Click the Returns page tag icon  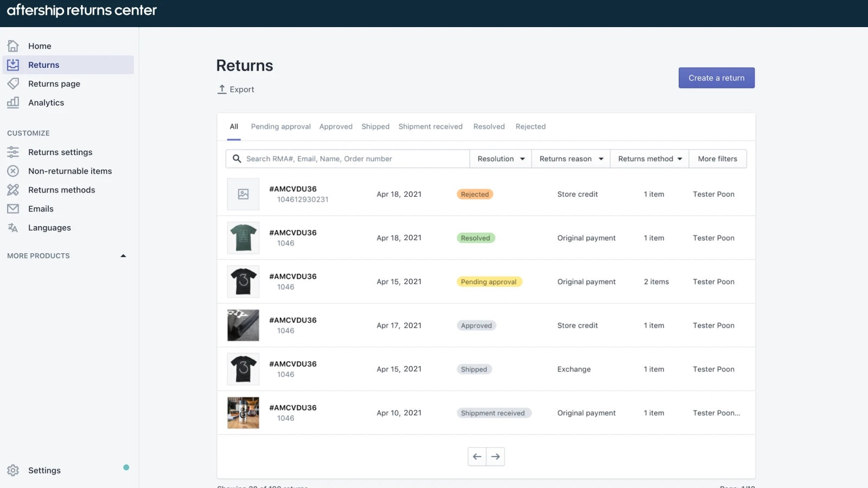(13, 84)
